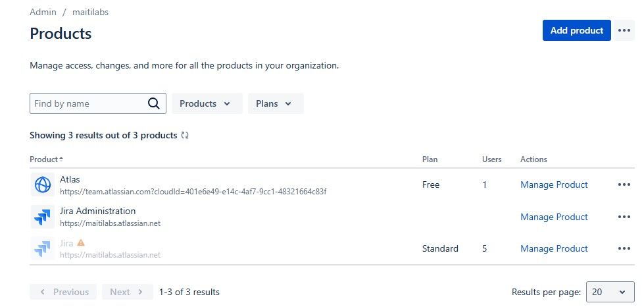This screenshot has width=644, height=307.
Task: Click the '1-3 of 3 results' text
Action: point(189,293)
